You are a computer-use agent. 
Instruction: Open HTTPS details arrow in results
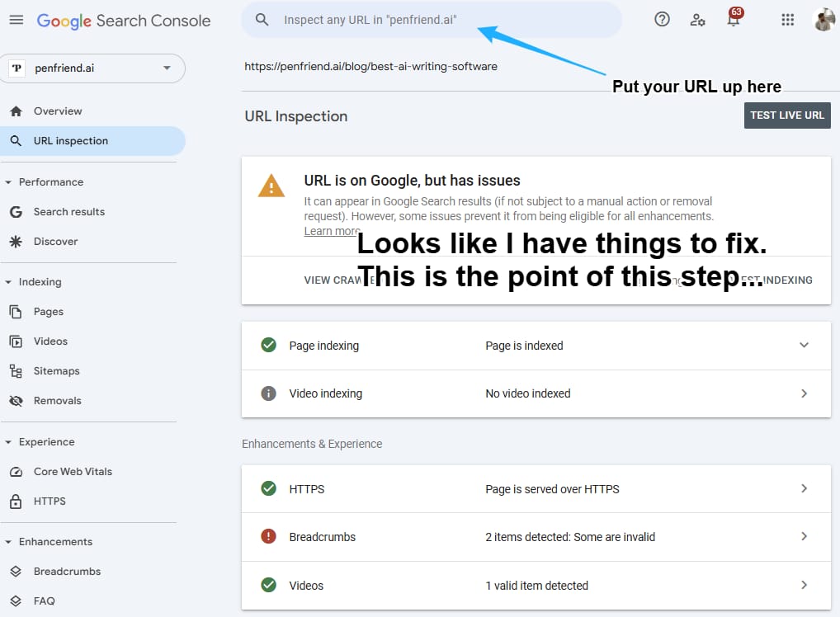(804, 488)
